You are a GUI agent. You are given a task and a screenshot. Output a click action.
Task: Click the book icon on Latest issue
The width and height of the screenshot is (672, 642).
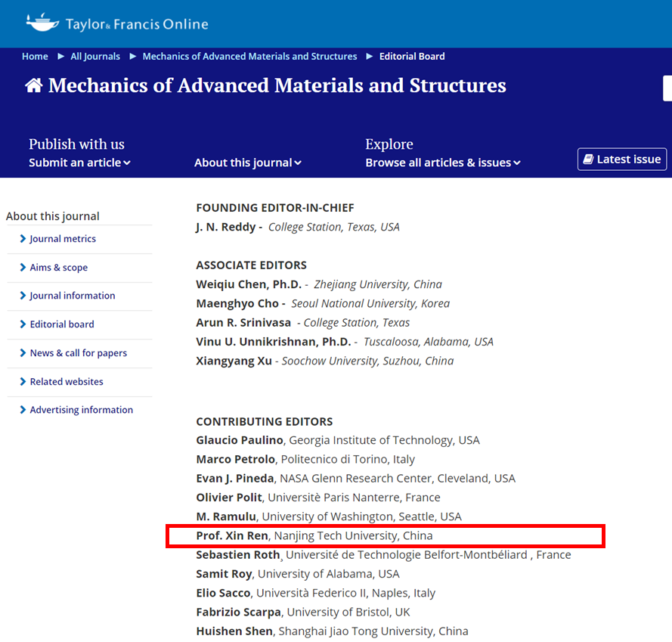click(x=587, y=160)
